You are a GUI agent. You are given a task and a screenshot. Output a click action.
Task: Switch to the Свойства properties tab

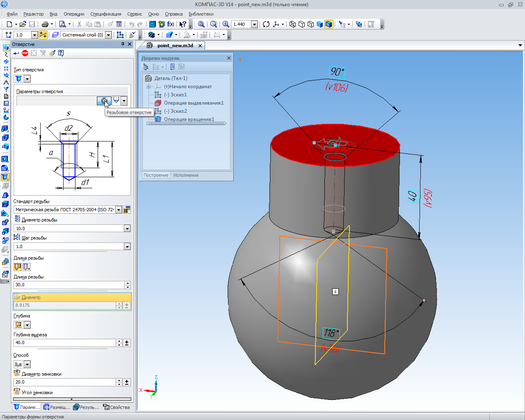[117, 407]
